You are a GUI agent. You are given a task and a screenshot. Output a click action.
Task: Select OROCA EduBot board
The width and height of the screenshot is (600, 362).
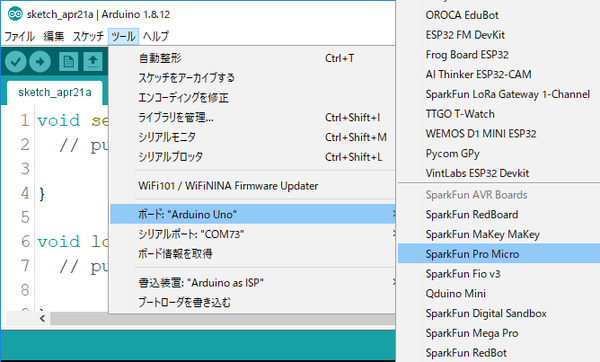tap(499, 15)
